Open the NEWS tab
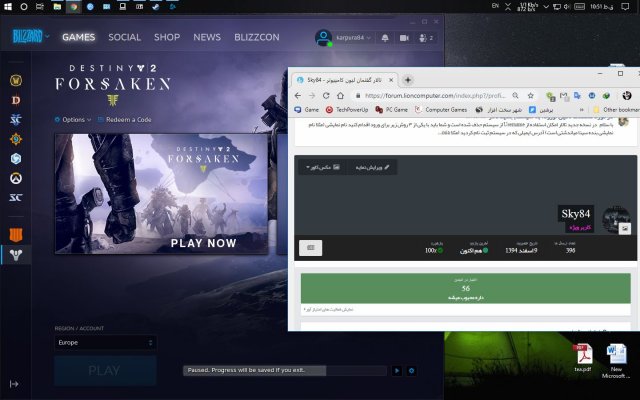 pos(207,37)
